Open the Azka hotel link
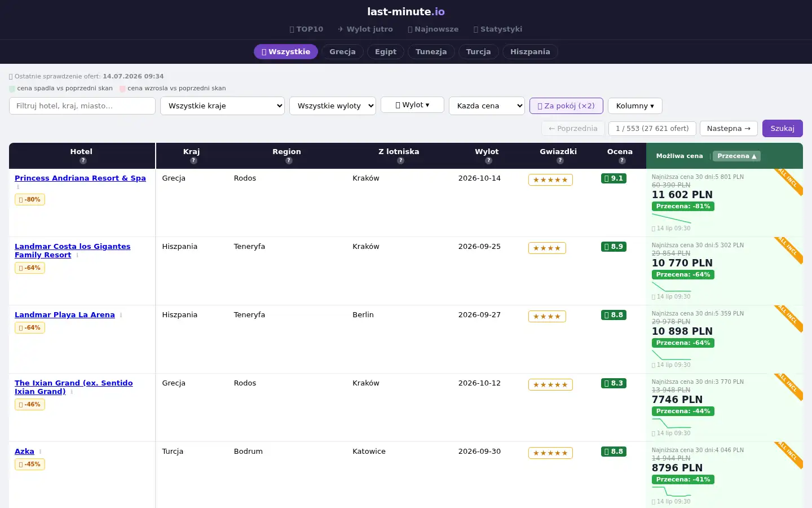The width and height of the screenshot is (812, 508). (24, 452)
